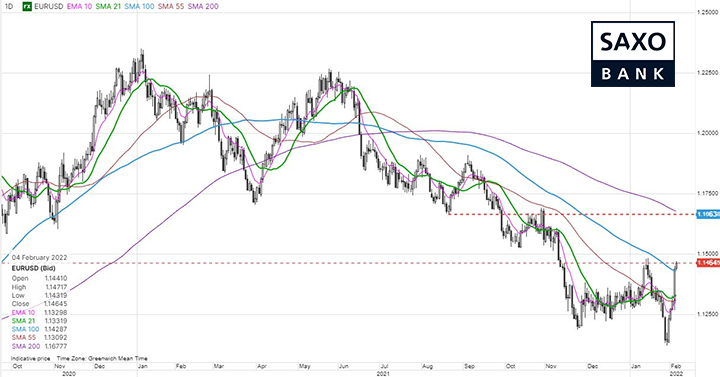Click the Open value 1.14410
This screenshot has width=720, height=377.
56,278
